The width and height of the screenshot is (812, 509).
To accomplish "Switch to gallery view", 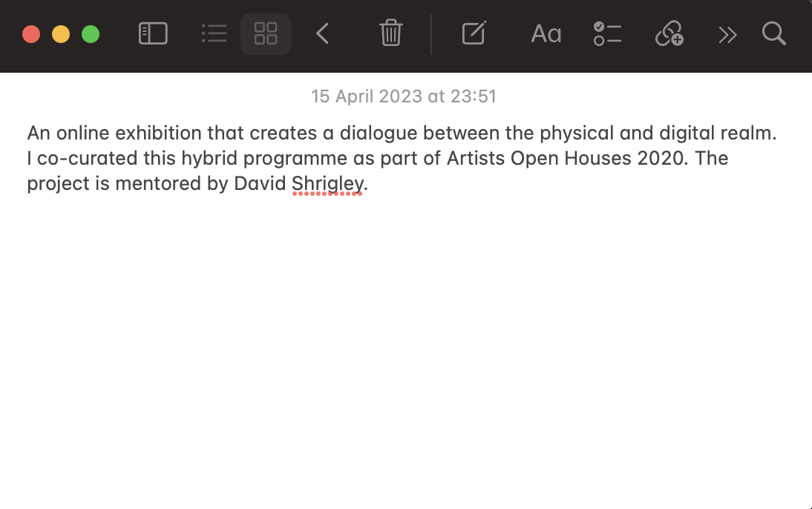I will [x=266, y=33].
